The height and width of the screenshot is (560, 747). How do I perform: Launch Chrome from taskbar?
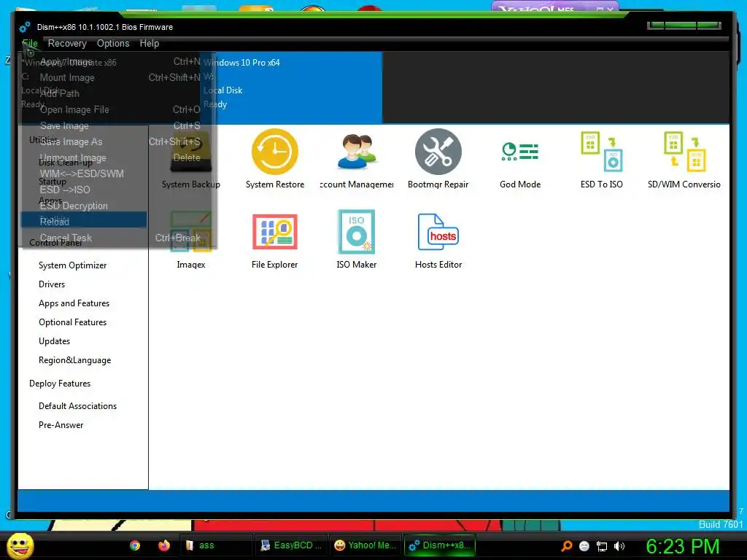[135, 545]
